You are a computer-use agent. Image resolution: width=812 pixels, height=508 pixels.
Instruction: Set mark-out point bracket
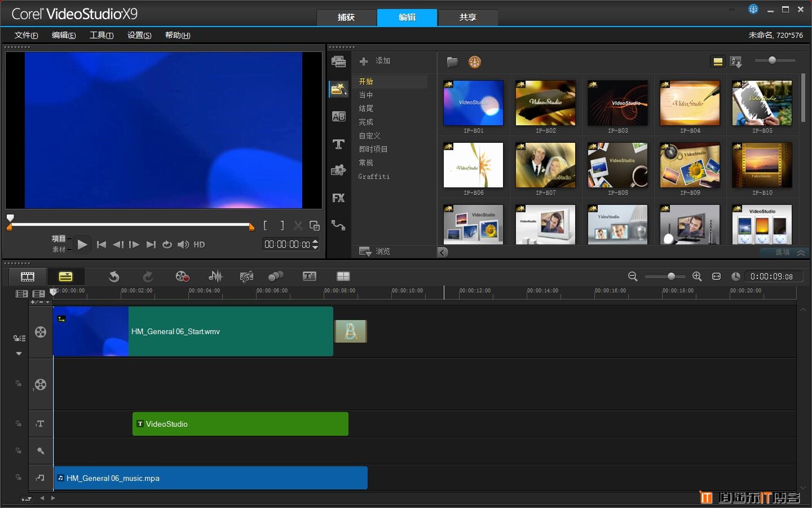[282, 226]
